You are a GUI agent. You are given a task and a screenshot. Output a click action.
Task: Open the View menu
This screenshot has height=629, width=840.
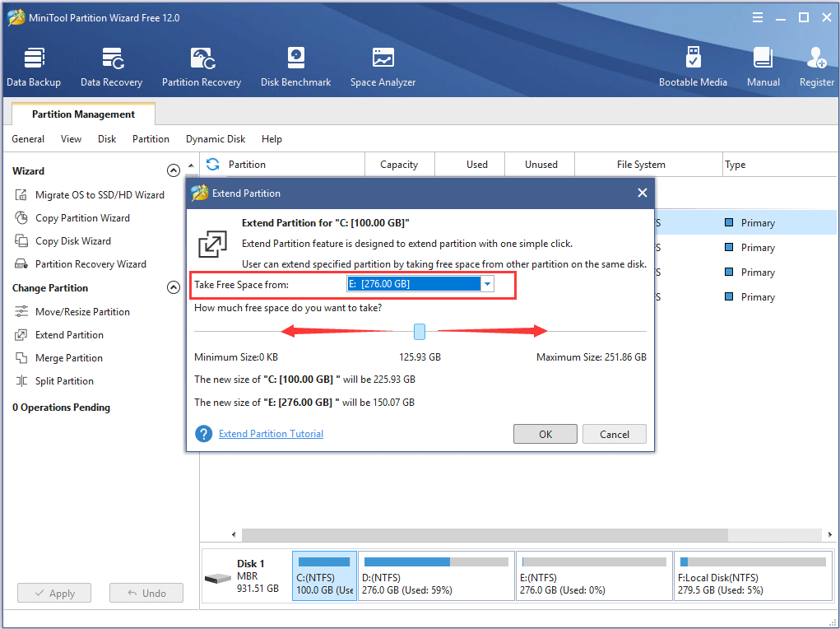(71, 139)
